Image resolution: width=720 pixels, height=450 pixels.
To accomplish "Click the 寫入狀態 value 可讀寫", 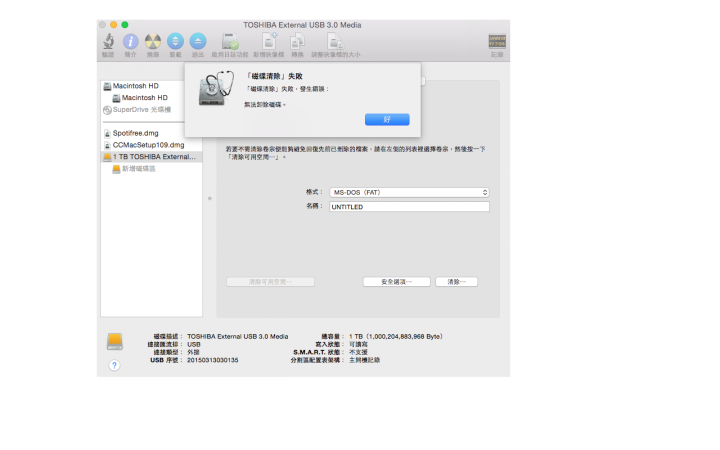I will [358, 344].
